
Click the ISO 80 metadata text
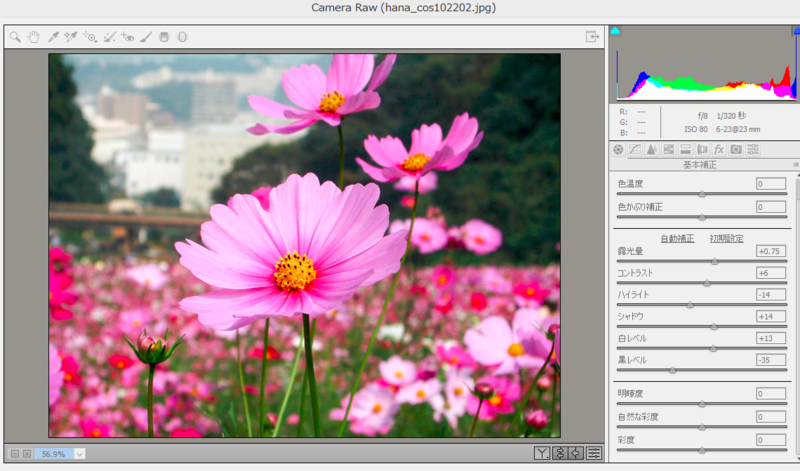[x=696, y=129]
